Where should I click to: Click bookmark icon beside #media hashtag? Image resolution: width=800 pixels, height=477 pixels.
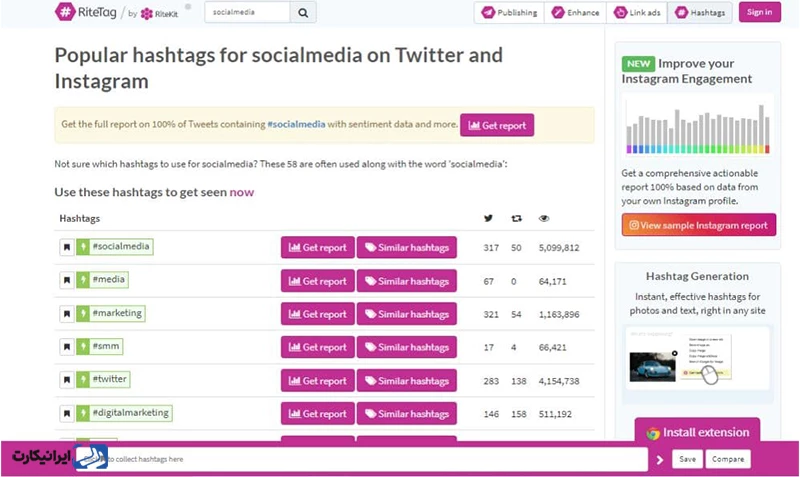pos(67,281)
